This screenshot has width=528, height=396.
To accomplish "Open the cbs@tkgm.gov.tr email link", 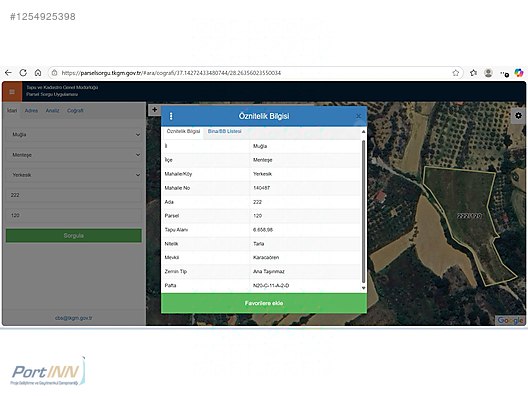I will pos(73,318).
